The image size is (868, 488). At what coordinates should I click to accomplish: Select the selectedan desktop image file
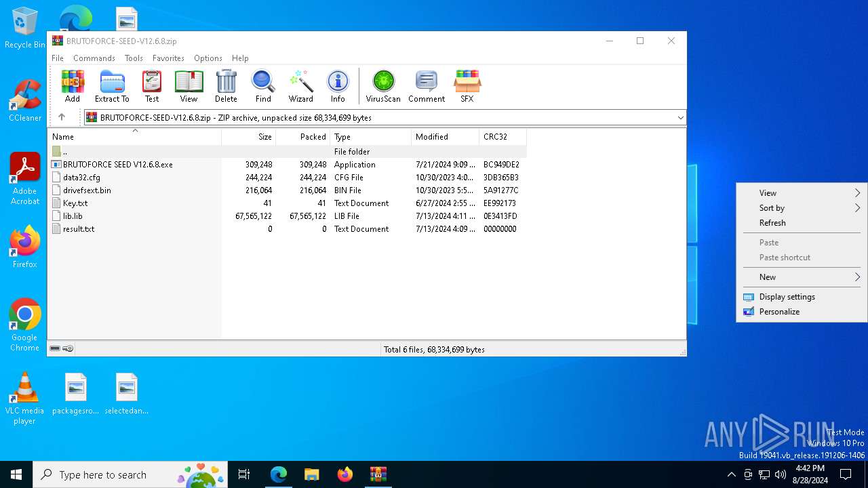tap(127, 394)
